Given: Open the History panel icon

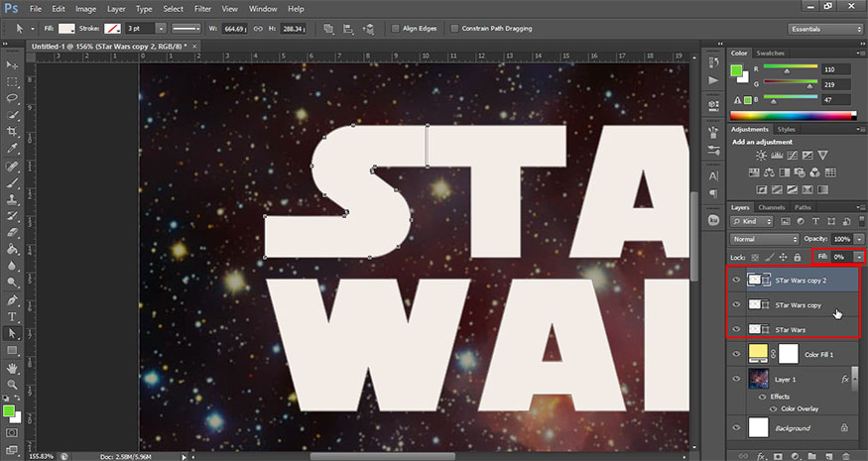Looking at the screenshot, I should click(x=713, y=62).
